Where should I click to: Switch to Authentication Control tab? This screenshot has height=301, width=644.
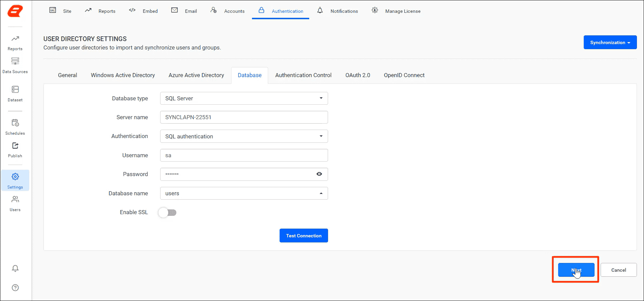(x=303, y=75)
